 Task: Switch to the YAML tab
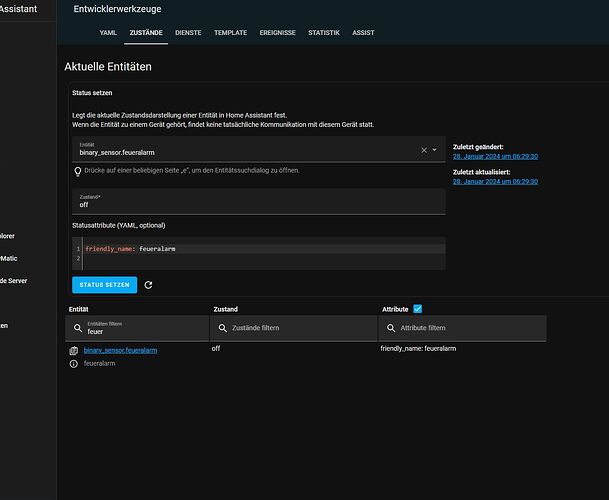click(x=108, y=33)
